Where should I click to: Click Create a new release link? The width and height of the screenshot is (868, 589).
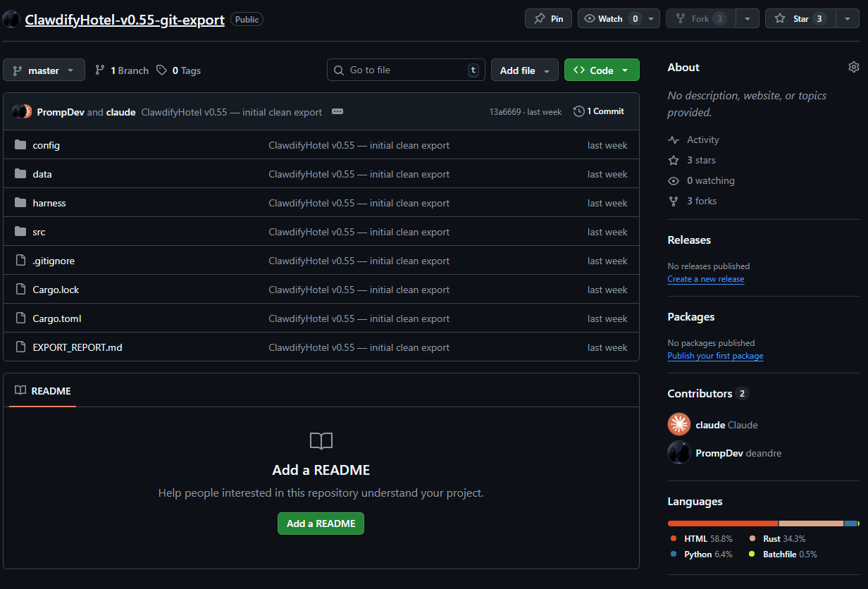(705, 279)
